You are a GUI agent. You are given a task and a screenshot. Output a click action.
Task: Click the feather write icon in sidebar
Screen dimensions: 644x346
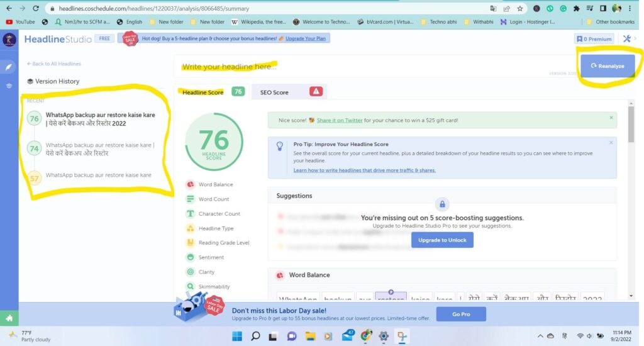click(x=9, y=67)
